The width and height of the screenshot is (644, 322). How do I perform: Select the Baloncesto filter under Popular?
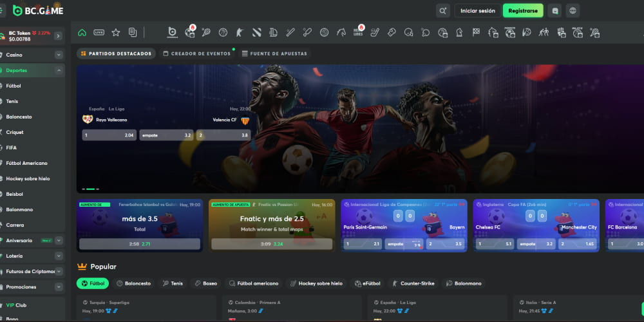point(133,283)
